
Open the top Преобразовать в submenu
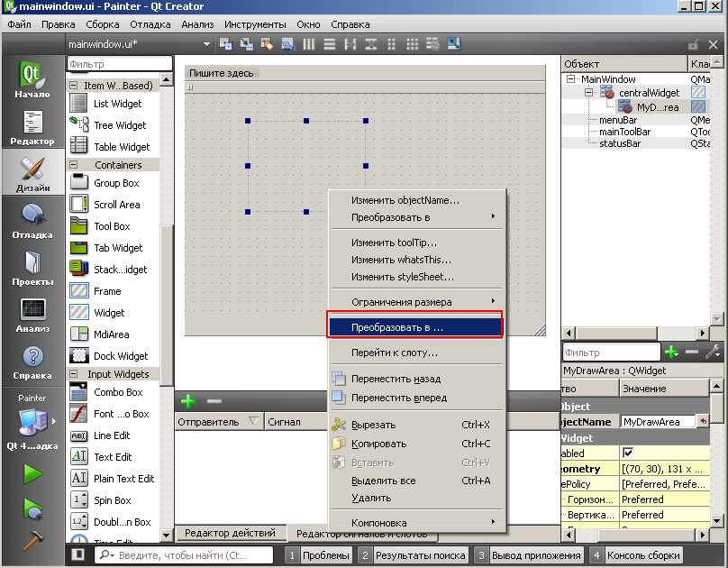(416, 217)
